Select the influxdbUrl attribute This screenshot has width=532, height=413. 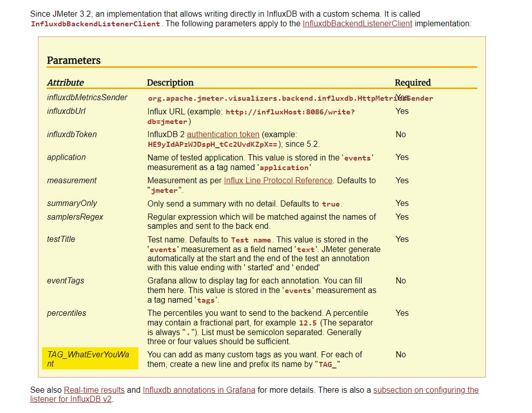(66, 111)
